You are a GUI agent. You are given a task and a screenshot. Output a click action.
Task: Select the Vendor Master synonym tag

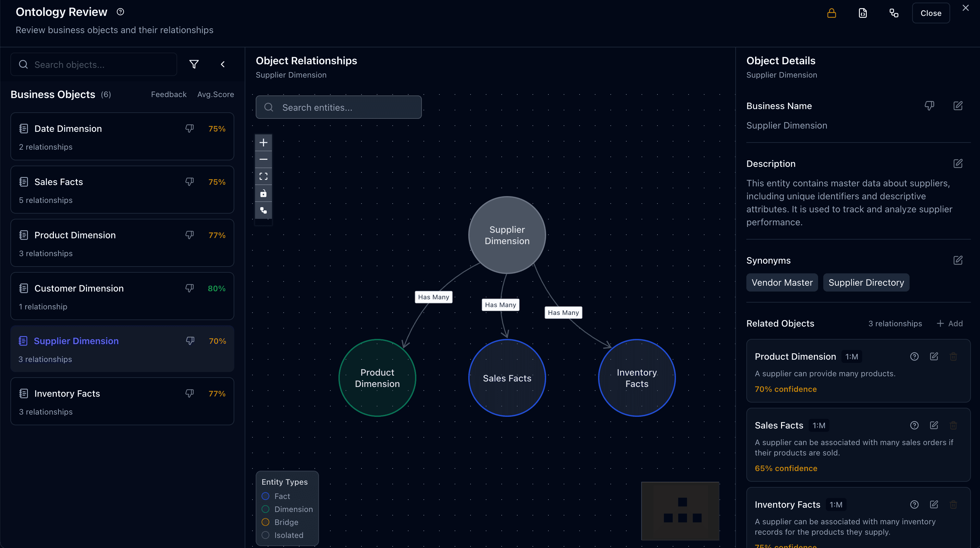[x=781, y=282]
